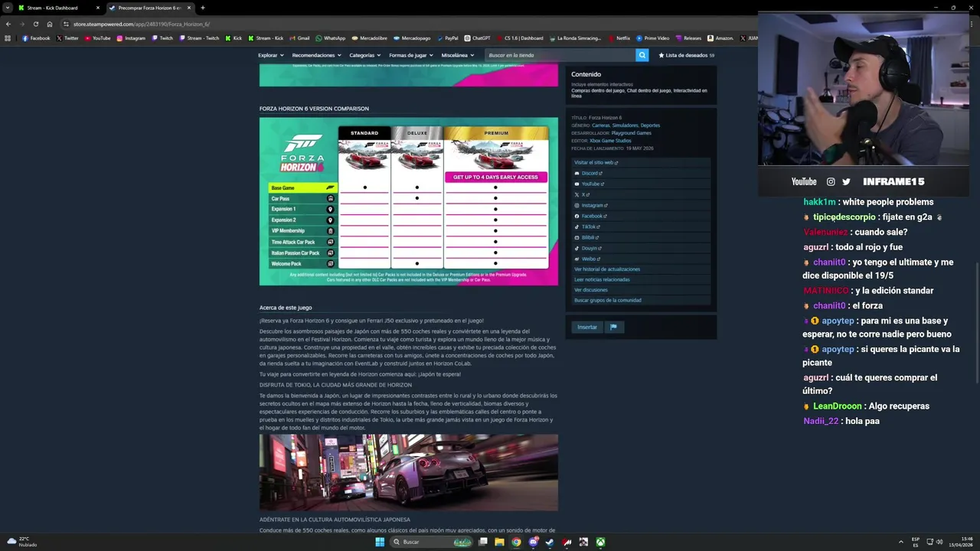Switch to the Stream - Kick Dashboard tab

[57, 8]
